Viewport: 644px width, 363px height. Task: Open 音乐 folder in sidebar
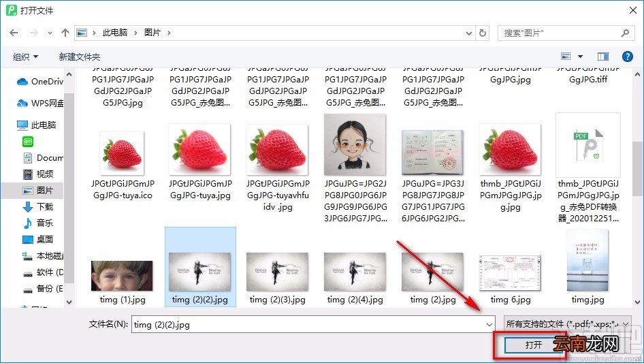point(38,223)
